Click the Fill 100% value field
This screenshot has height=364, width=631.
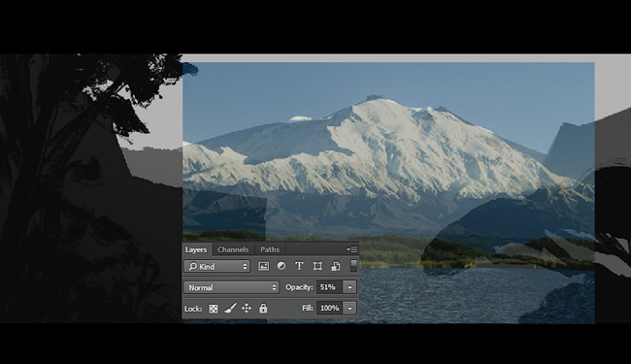pyautogui.click(x=329, y=308)
